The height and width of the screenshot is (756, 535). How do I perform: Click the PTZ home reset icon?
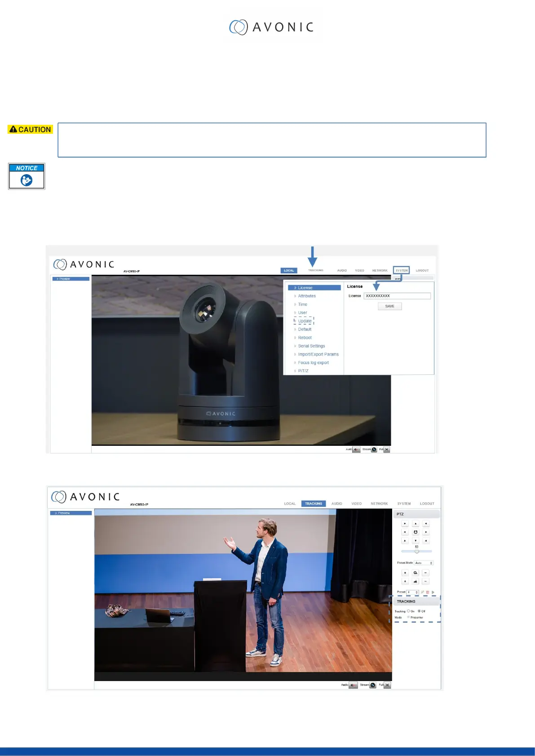click(x=416, y=532)
